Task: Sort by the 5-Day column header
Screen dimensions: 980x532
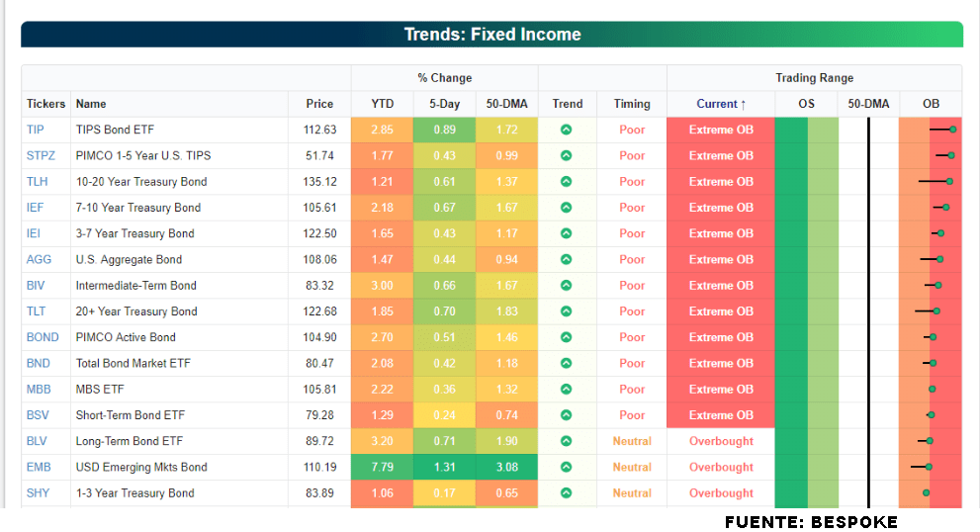Action: (444, 104)
